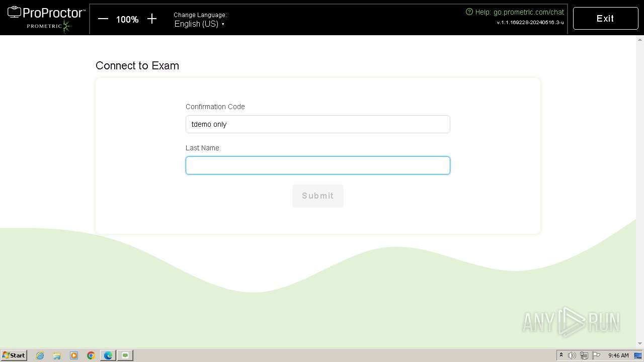Select the ProProctor app taskbar icon

(x=125, y=355)
